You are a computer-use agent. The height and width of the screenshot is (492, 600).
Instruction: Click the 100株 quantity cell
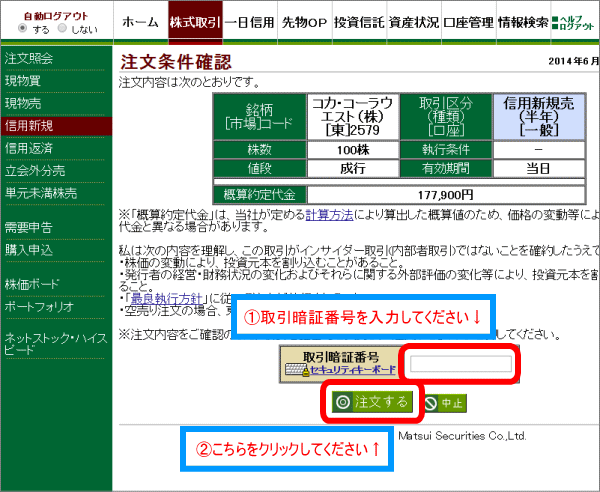353,150
